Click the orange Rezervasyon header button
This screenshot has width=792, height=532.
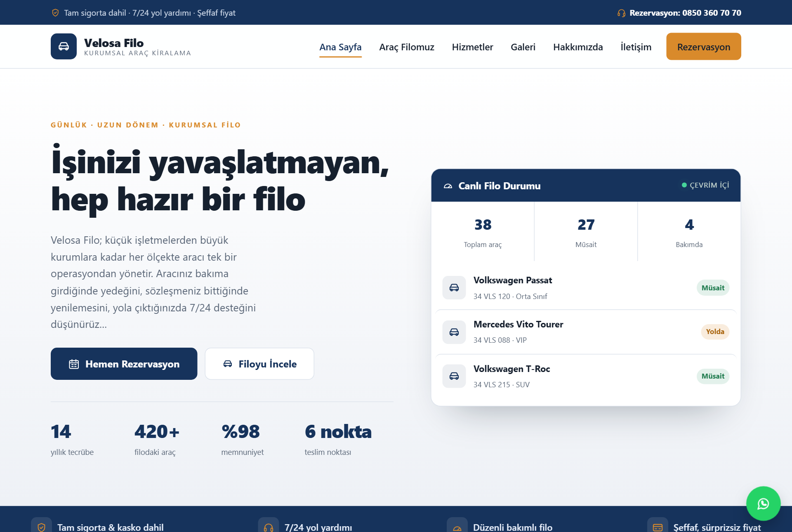[703, 47]
